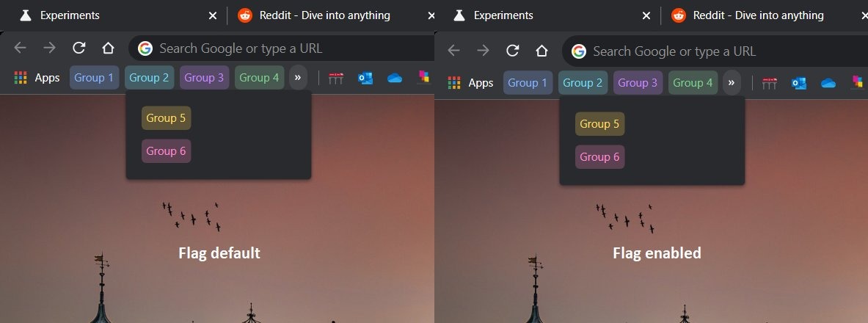868x323 pixels.
Task: Open colorful squares bookmark in left window
Action: (424, 77)
